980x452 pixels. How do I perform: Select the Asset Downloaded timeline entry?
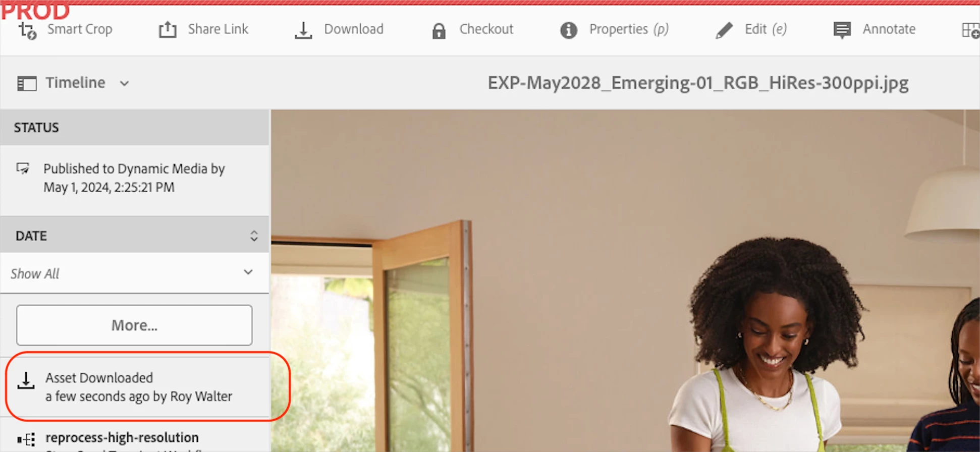tap(135, 387)
